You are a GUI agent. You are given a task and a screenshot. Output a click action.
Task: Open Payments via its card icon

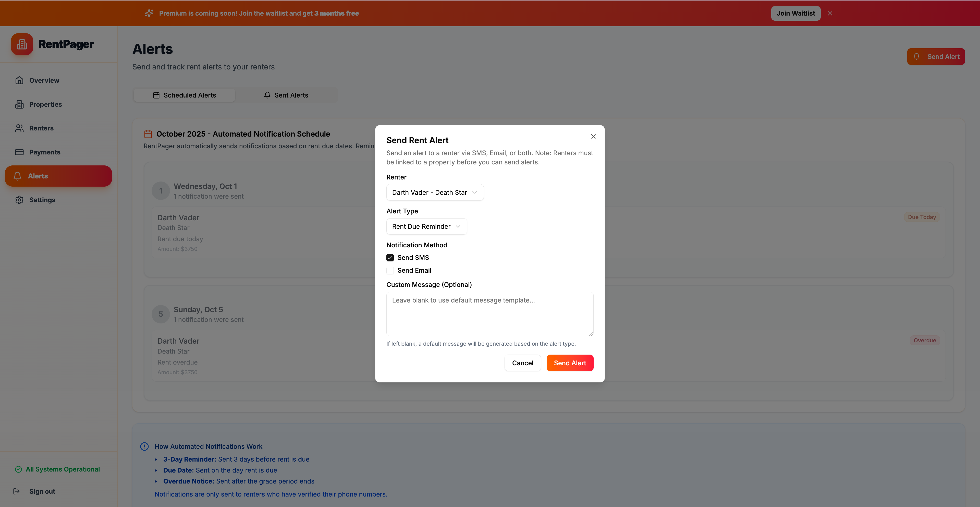click(x=19, y=152)
